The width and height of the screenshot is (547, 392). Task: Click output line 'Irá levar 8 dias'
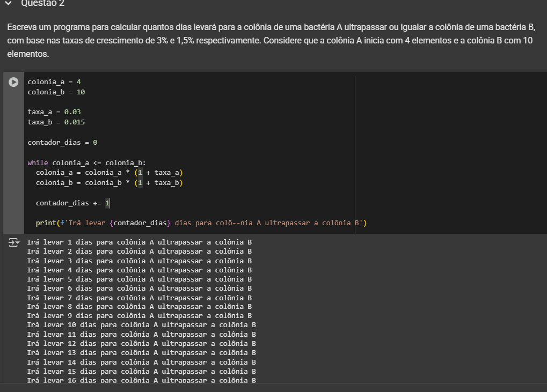[139, 307]
